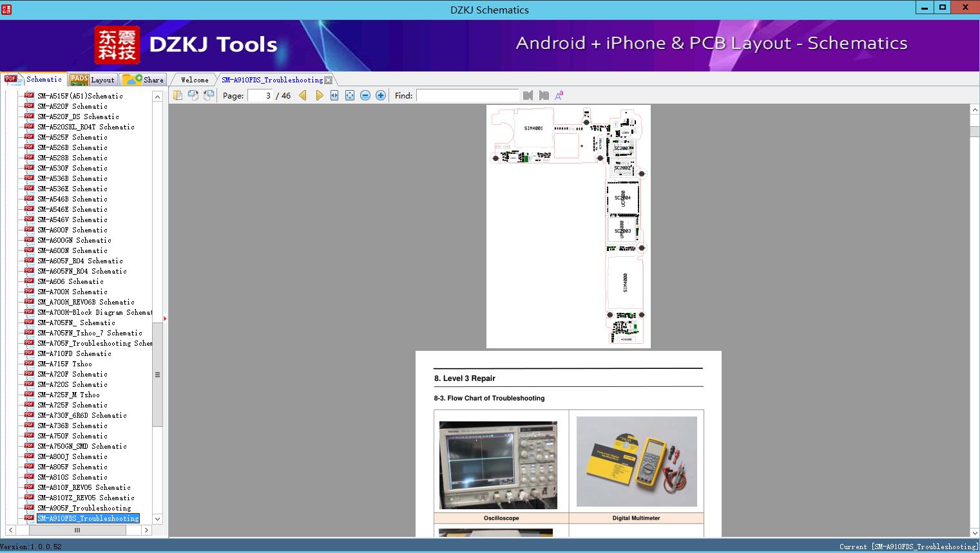Viewport: 980px width, 553px height.
Task: Open SM-A810YZ_REV05 Schematic
Action: pos(86,498)
